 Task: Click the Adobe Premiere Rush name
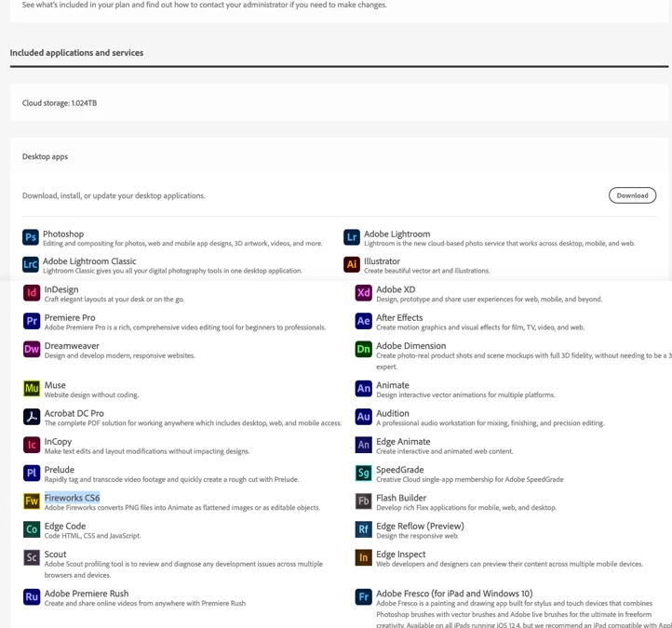[x=87, y=594]
